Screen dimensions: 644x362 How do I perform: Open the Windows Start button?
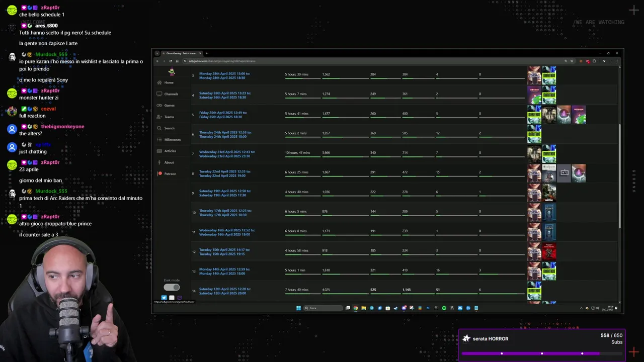pyautogui.click(x=298, y=308)
